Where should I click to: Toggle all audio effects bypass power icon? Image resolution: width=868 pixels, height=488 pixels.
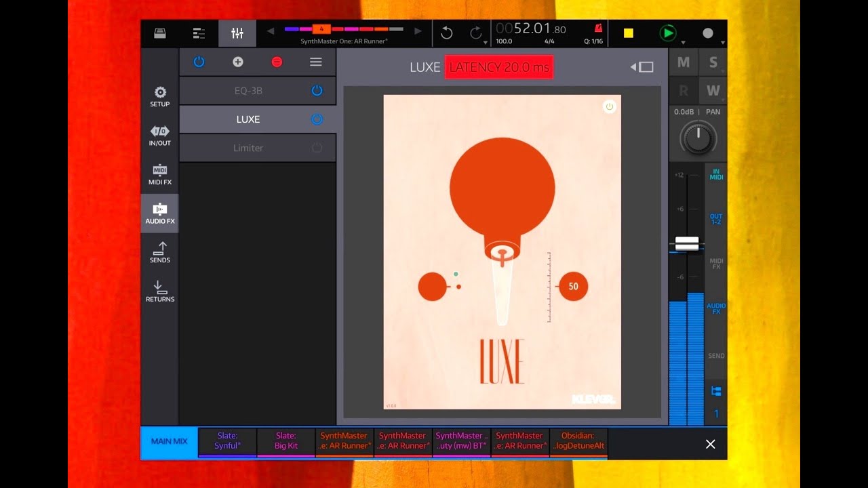click(199, 62)
